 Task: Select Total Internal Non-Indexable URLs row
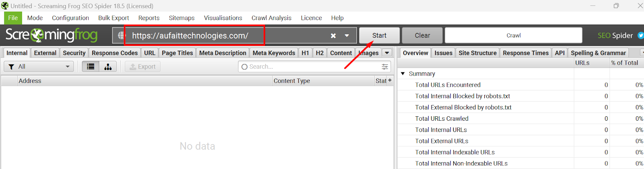click(521, 163)
